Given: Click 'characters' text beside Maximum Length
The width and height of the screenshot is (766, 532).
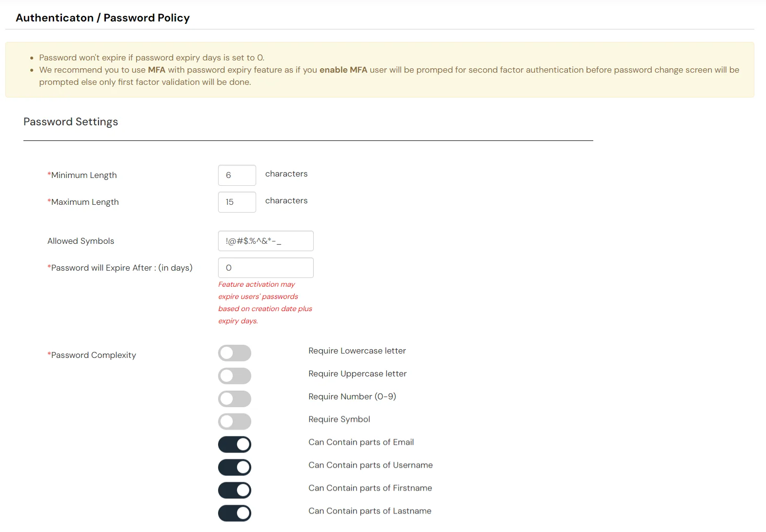Looking at the screenshot, I should [x=286, y=200].
